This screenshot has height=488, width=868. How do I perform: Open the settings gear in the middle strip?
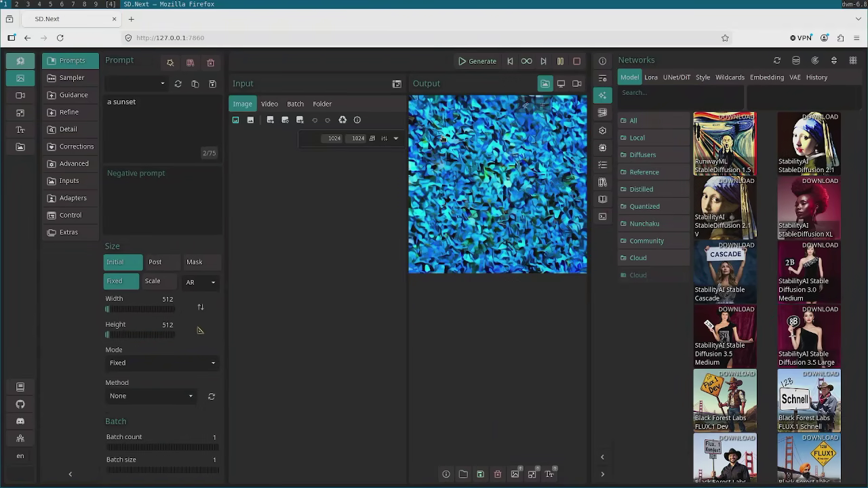[602, 130]
